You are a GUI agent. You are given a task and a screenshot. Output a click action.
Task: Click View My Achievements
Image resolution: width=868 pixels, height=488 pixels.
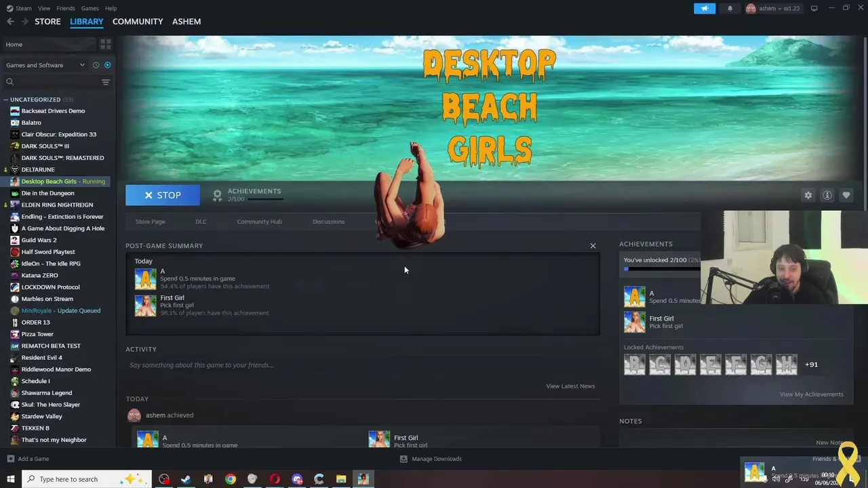click(x=811, y=394)
